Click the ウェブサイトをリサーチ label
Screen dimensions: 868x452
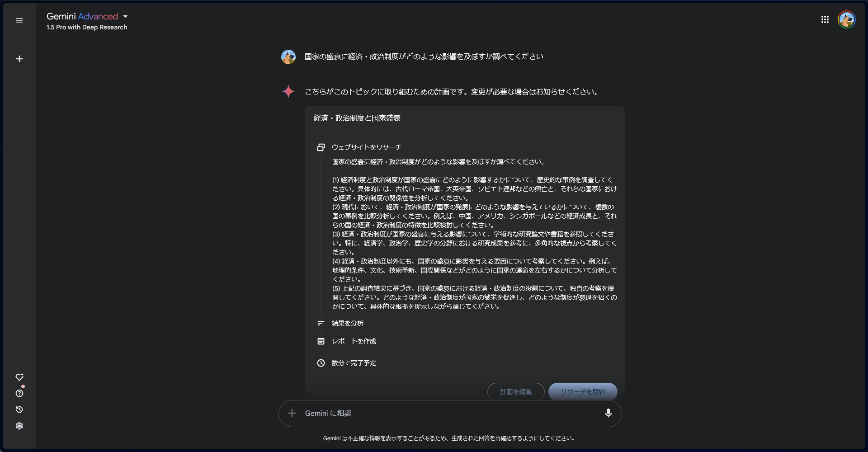[x=367, y=147]
